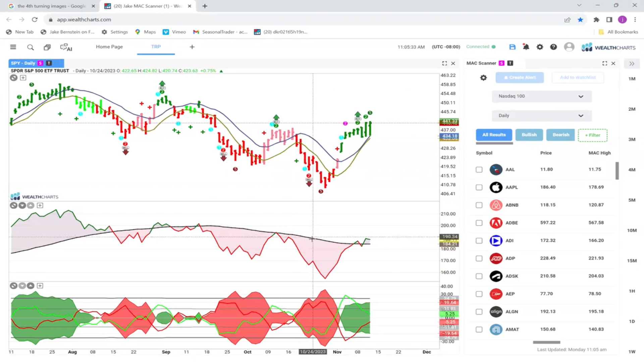Check the ADP row checkbox

tap(479, 258)
